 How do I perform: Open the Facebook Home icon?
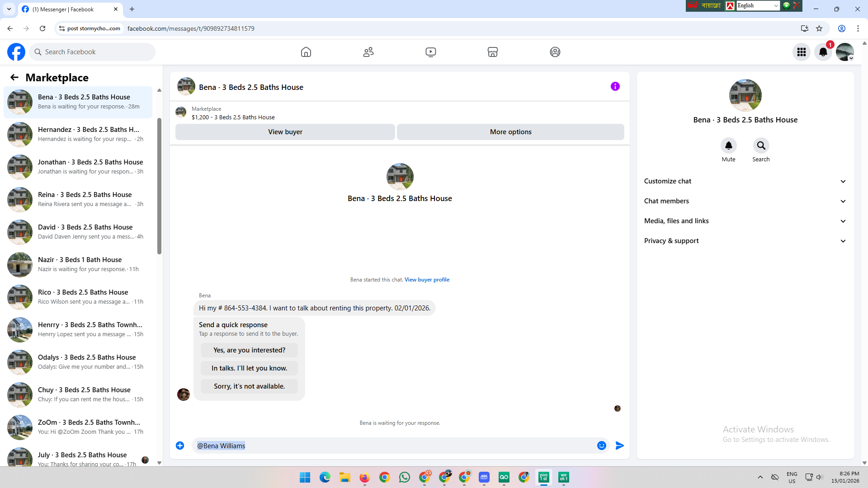306,52
